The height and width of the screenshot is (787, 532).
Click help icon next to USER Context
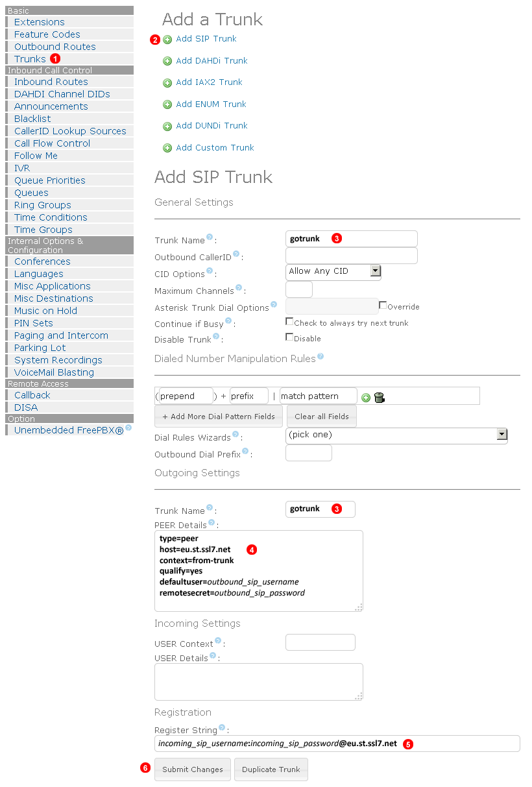pyautogui.click(x=218, y=641)
